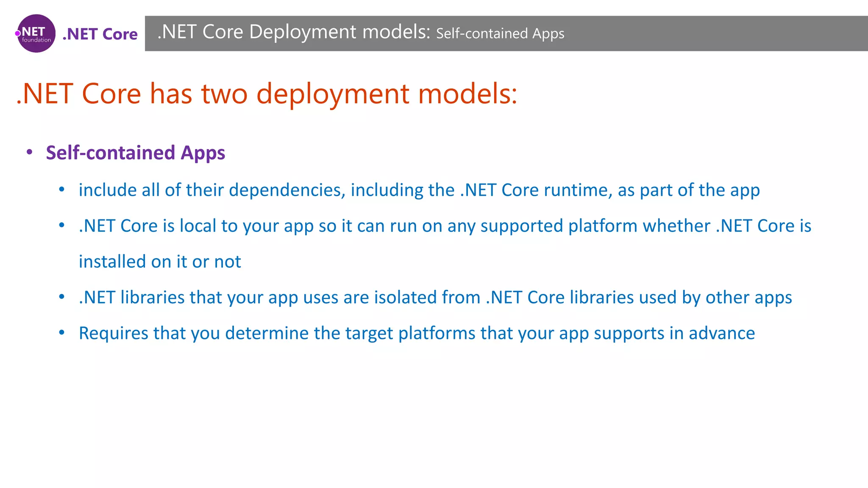Click the word 'foundation' in the logo
868x488 pixels.
point(36,40)
